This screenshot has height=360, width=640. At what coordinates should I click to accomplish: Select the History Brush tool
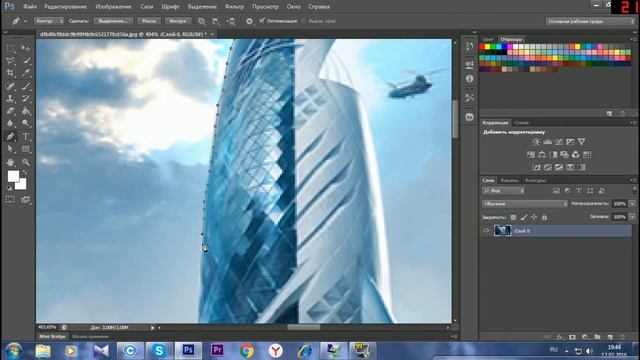[x=26, y=98]
